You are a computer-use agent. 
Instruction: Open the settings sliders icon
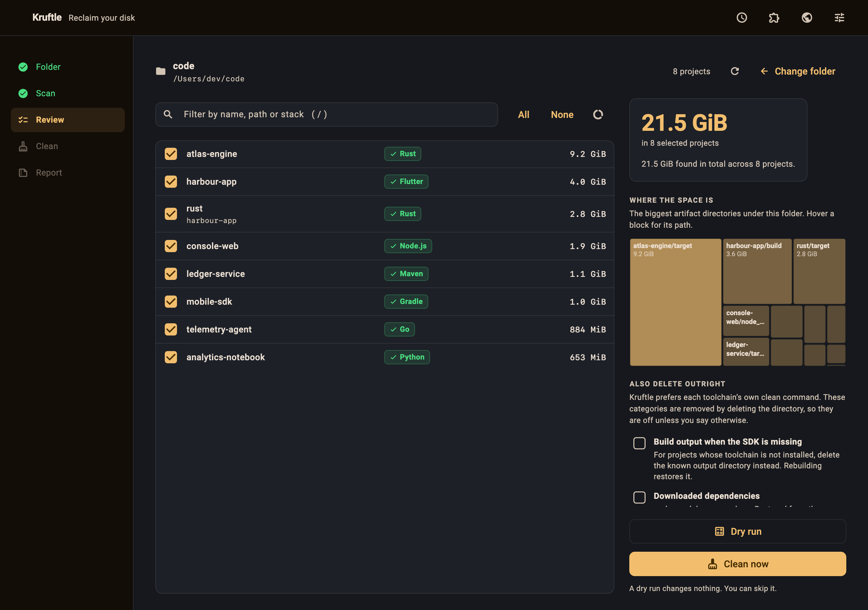tap(839, 18)
